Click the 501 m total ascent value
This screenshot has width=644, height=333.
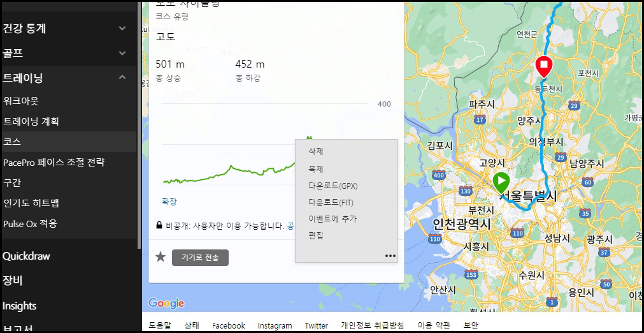(x=170, y=64)
